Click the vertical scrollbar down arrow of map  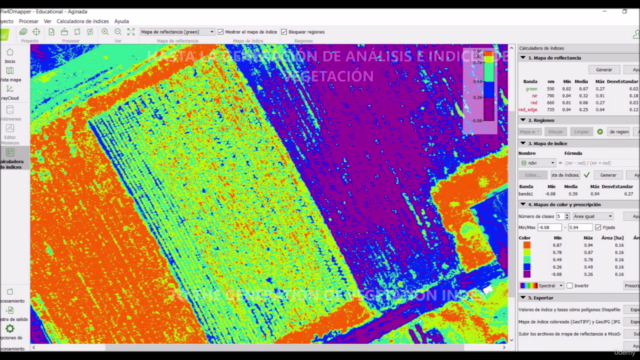(x=511, y=340)
